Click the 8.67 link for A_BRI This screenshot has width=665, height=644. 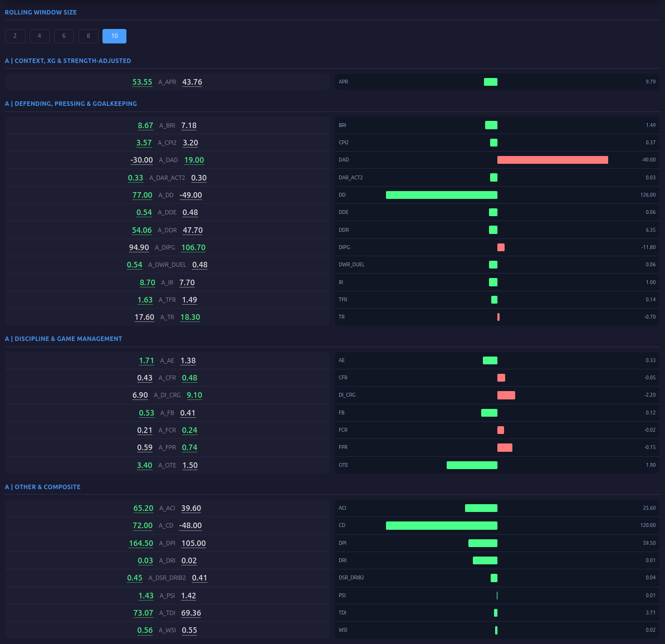145,125
